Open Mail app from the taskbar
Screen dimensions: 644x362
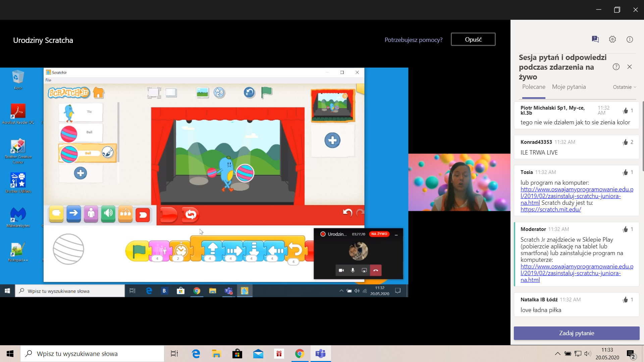(x=258, y=354)
